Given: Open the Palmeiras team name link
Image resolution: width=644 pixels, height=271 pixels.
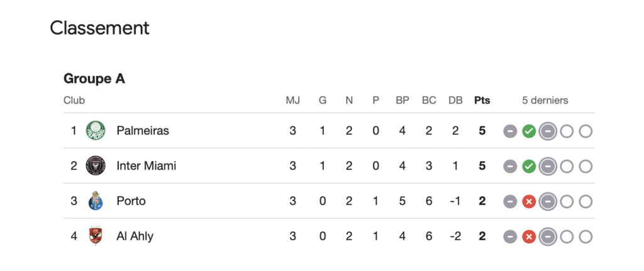Looking at the screenshot, I should (x=143, y=131).
